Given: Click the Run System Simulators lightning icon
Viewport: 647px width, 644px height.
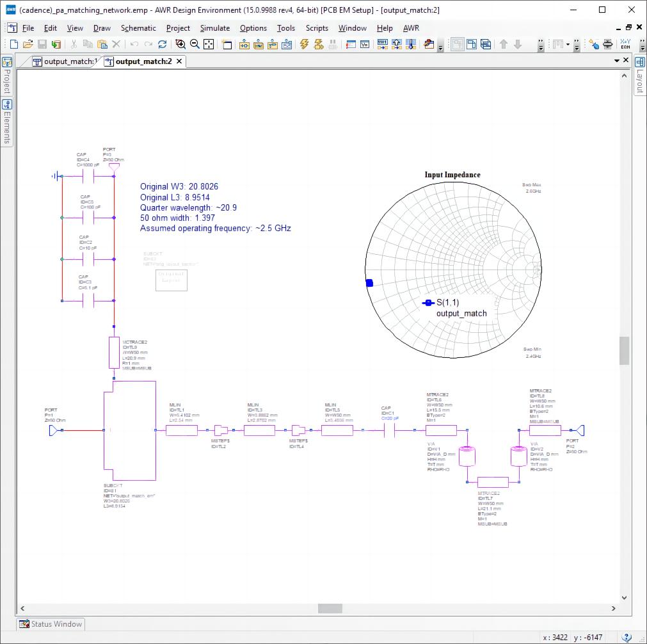Looking at the screenshot, I should 319,44.
